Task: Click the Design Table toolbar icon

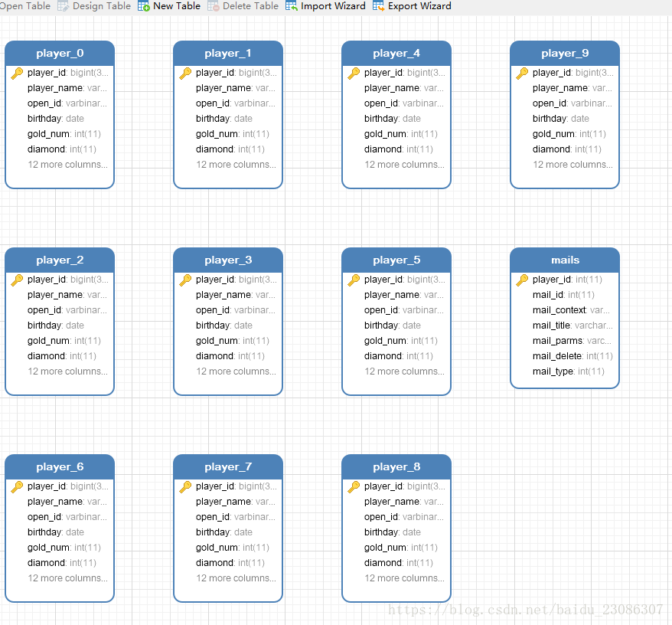Action: click(x=63, y=6)
